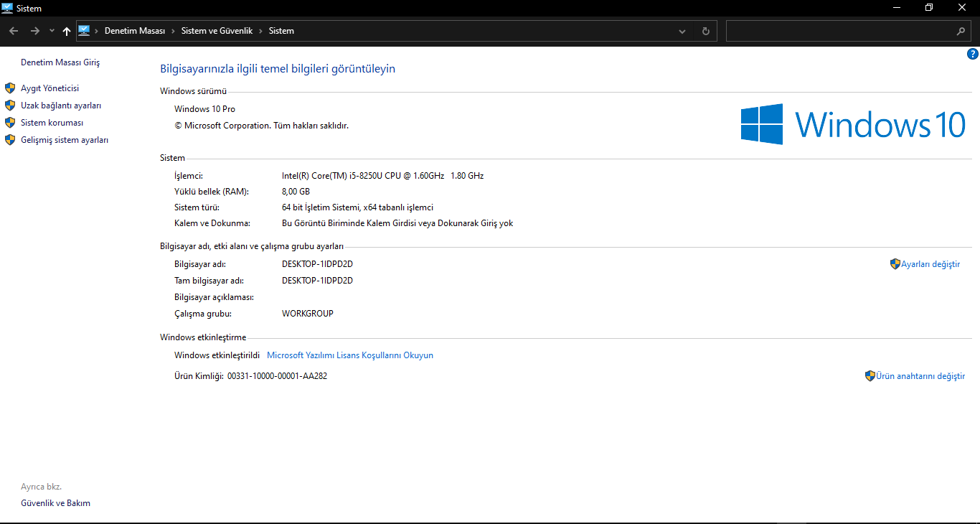
Task: Open Denetim Masası breadcrumb
Action: pos(135,31)
